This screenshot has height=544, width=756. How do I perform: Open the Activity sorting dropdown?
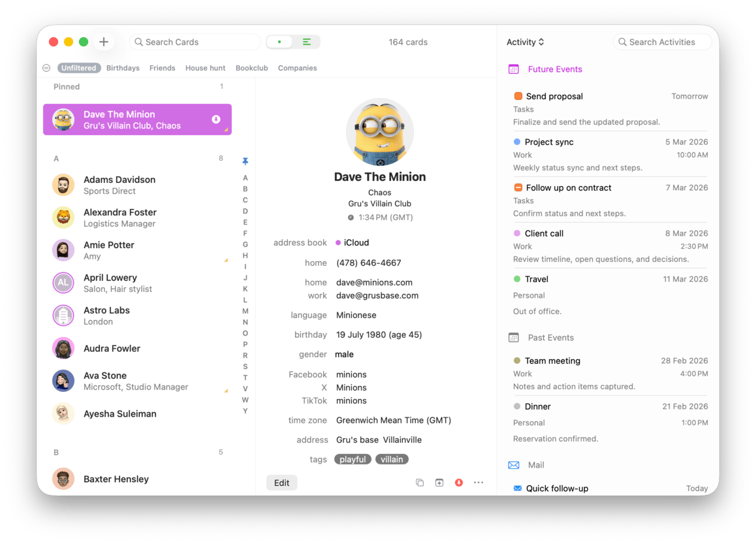[x=525, y=42]
